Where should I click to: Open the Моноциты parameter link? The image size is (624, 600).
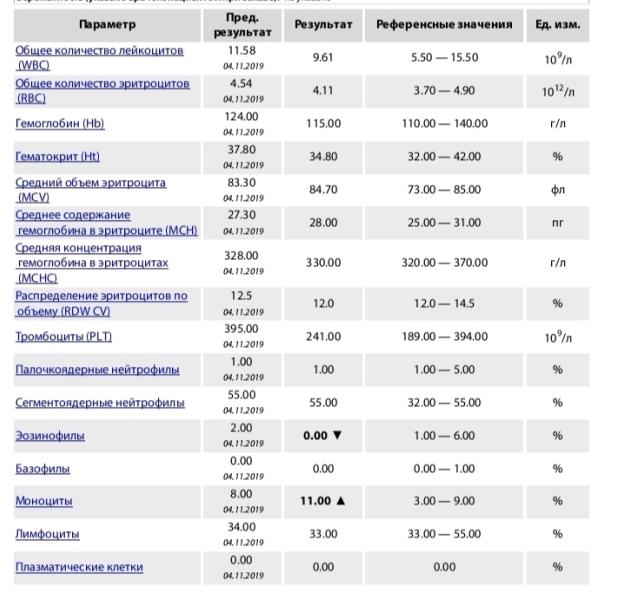pos(44,501)
